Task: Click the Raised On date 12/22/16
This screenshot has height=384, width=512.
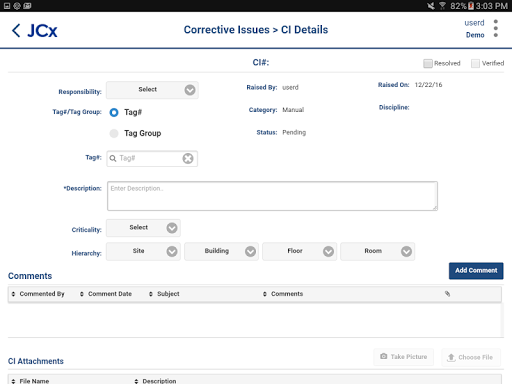Action: 428,85
